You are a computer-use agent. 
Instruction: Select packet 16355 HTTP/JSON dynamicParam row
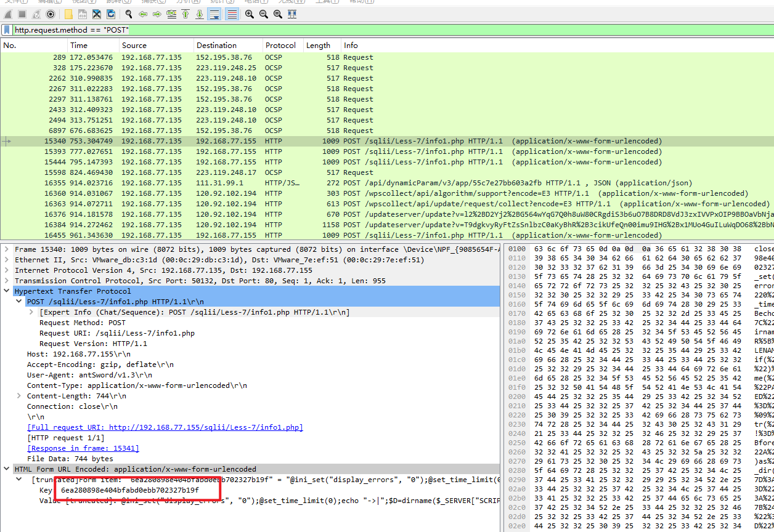[387, 183]
